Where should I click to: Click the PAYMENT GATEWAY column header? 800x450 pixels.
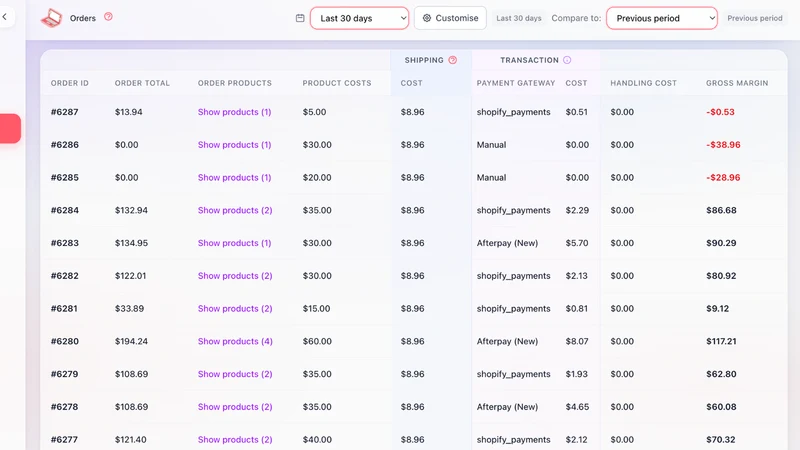coord(516,83)
